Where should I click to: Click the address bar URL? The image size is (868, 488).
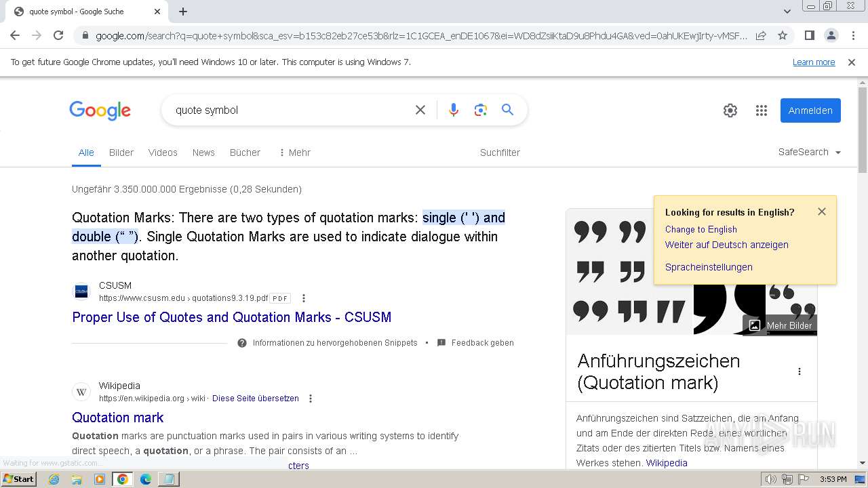coord(420,36)
